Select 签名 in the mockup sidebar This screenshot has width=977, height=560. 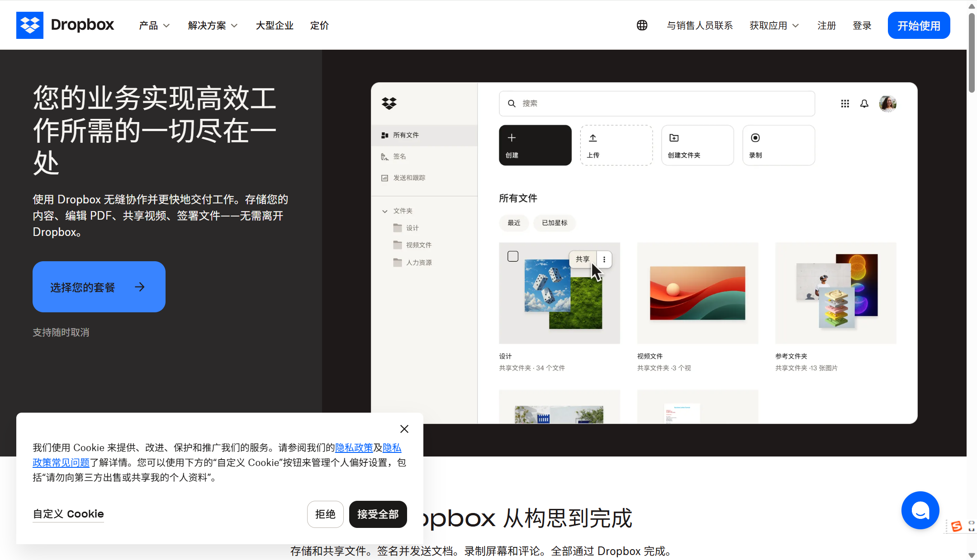(399, 156)
